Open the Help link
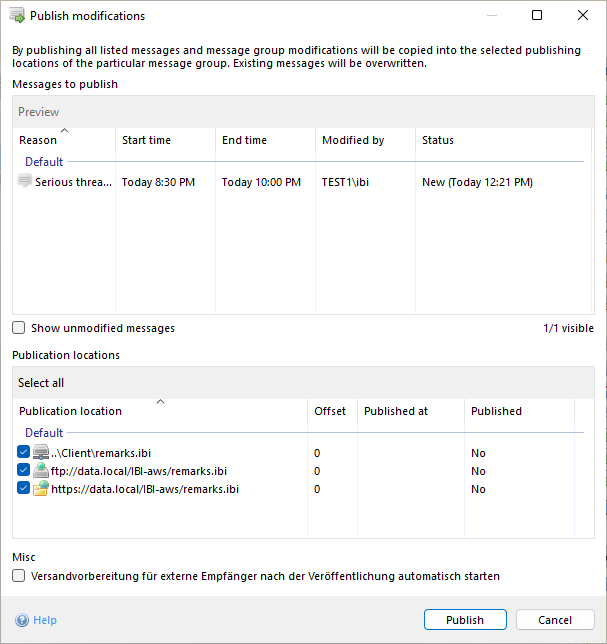The image size is (607, 644). click(x=45, y=620)
